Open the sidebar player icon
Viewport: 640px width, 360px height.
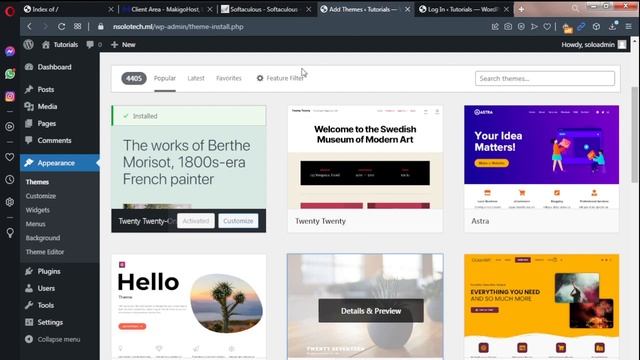pyautogui.click(x=10, y=127)
